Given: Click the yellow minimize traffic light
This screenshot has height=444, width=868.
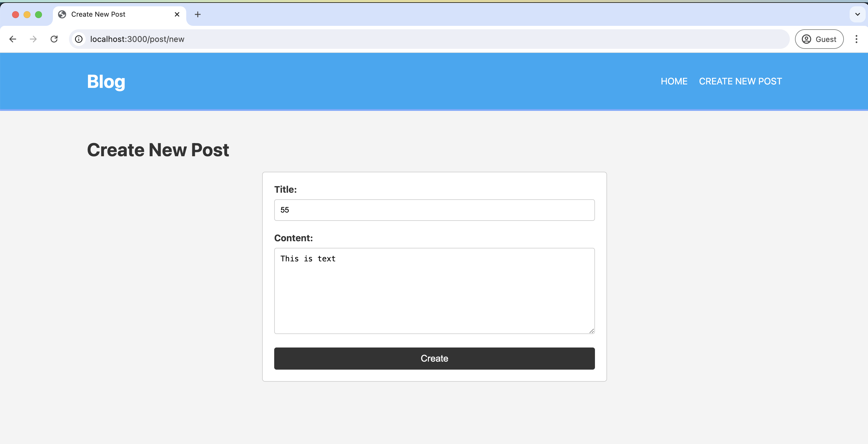Looking at the screenshot, I should click(x=27, y=14).
